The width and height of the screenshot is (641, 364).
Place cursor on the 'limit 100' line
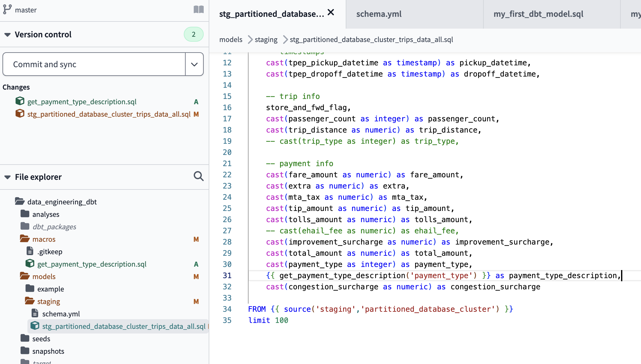[268, 320]
